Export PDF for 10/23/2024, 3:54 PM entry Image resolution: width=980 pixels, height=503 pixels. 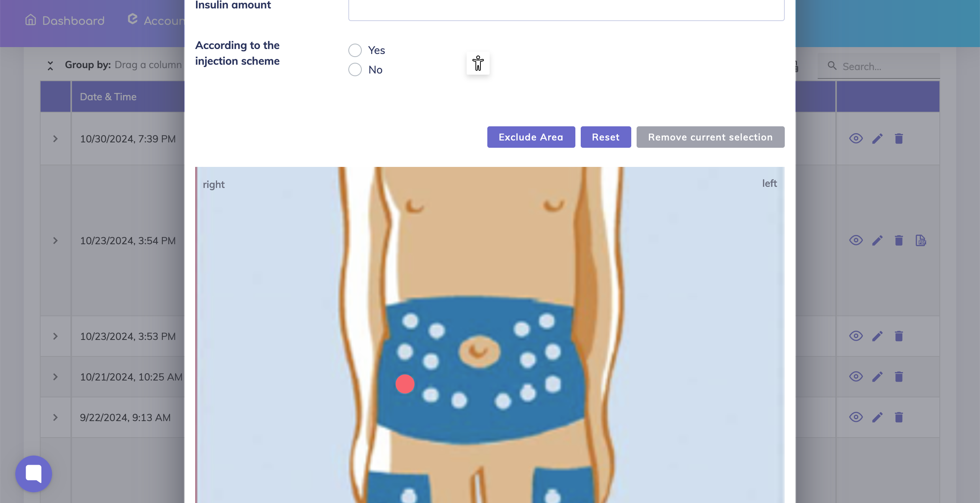tap(921, 240)
